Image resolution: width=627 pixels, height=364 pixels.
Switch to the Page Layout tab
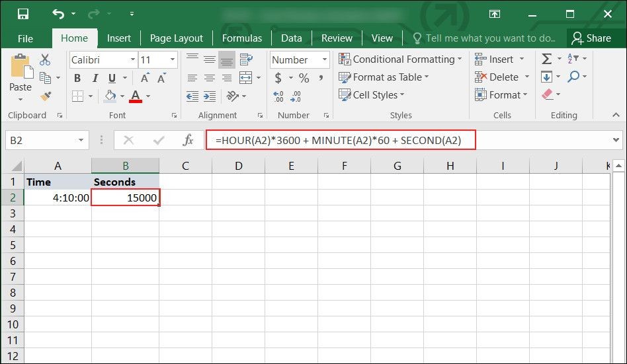(177, 38)
